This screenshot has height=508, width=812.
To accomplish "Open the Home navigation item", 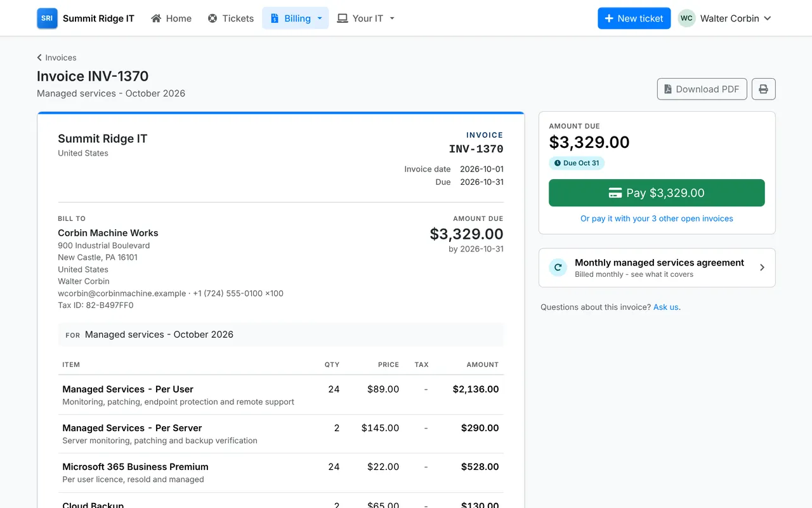I will (171, 18).
